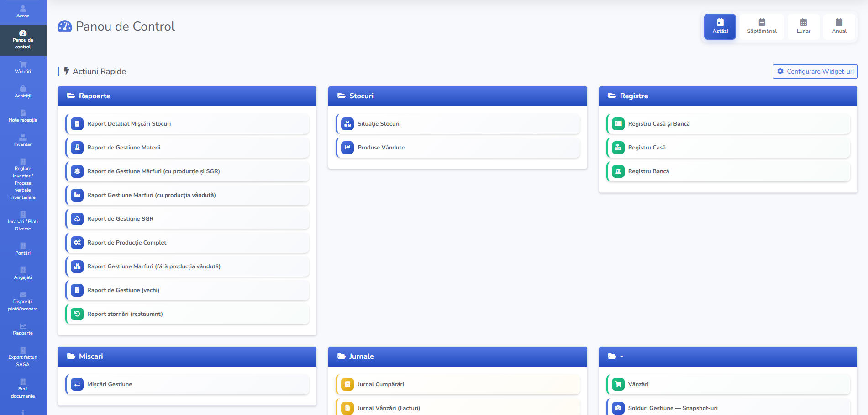This screenshot has height=415, width=868.
Task: Click Raport stornări green undo icon
Action: pos(77,314)
